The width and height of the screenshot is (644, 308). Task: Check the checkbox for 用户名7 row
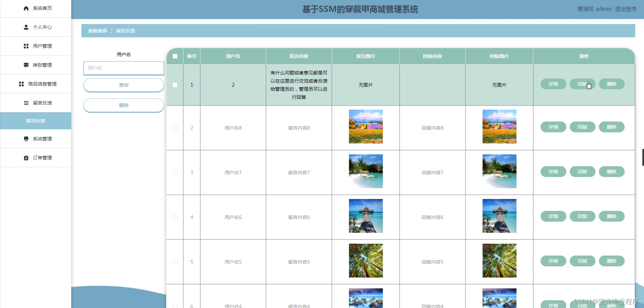point(175,173)
